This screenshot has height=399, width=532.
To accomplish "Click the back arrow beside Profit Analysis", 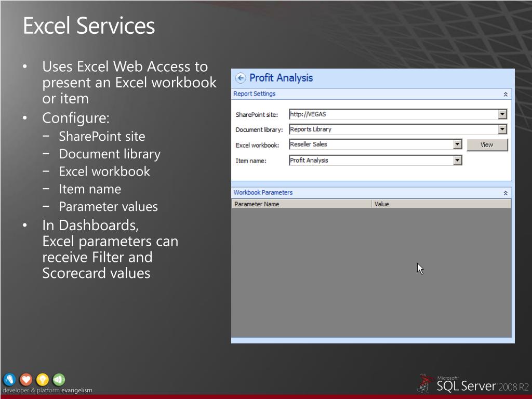I will tap(240, 78).
